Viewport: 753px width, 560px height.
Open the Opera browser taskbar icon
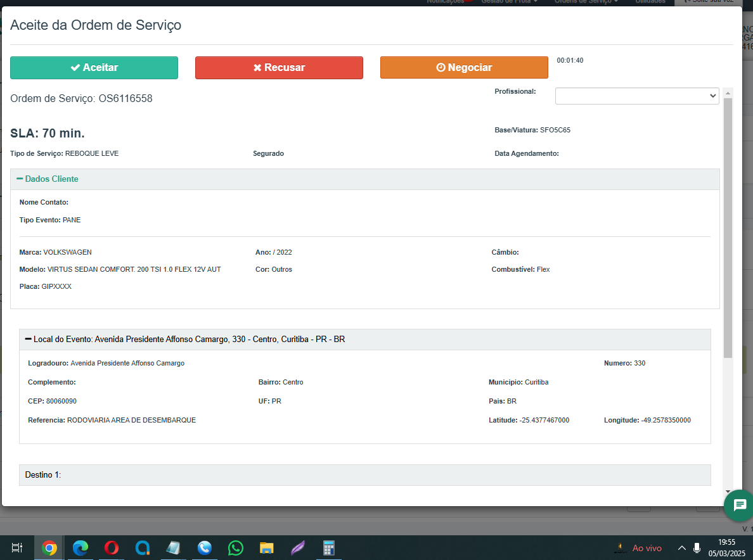click(111, 548)
